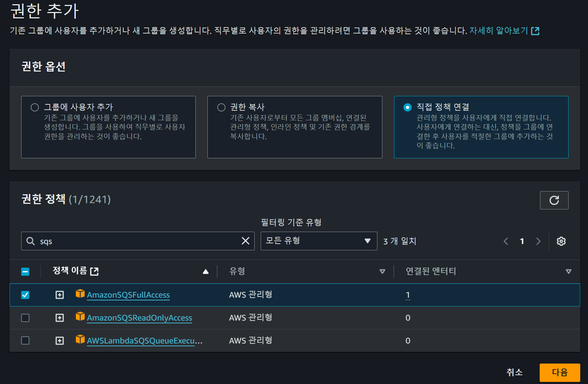Screen dimensions: 588x384
Task: Click AWS 관리형 in AmazonSQSReadOnlyAccess row
Action: click(250, 318)
